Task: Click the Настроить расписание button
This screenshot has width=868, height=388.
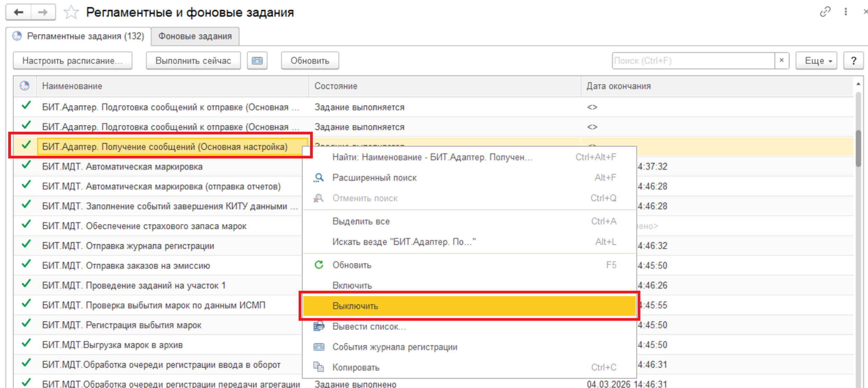Action: tap(72, 61)
